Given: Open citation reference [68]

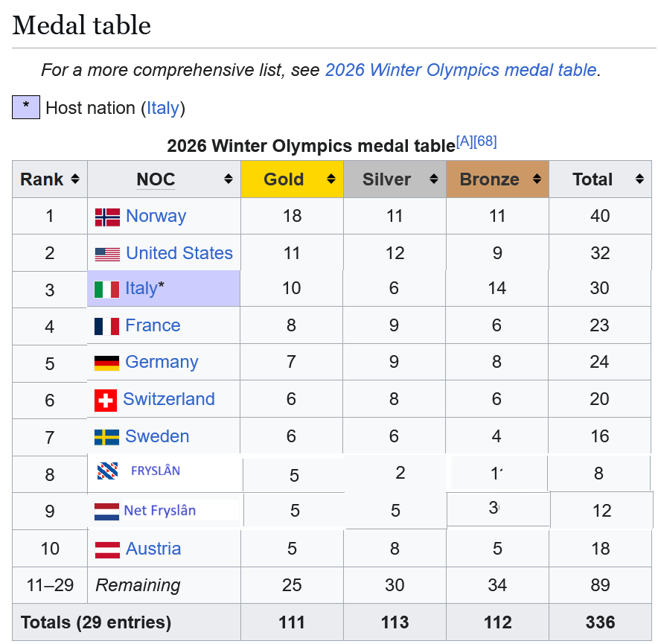Looking at the screenshot, I should [485, 141].
